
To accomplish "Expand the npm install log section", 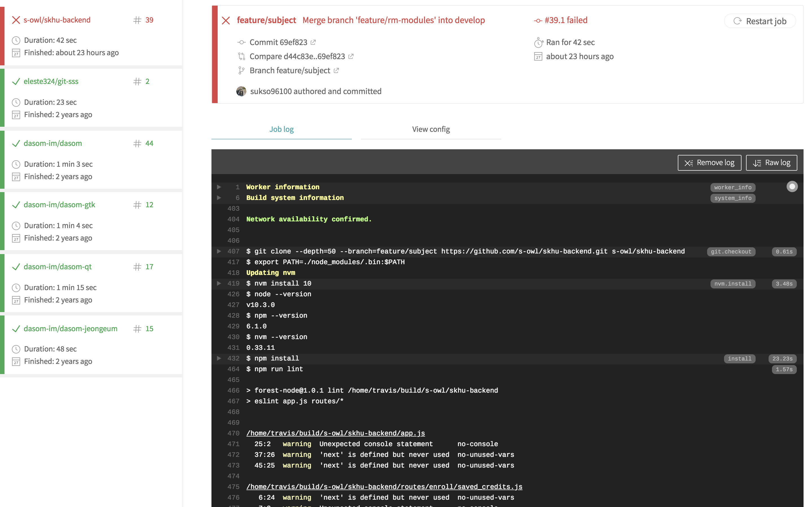I will coord(219,359).
